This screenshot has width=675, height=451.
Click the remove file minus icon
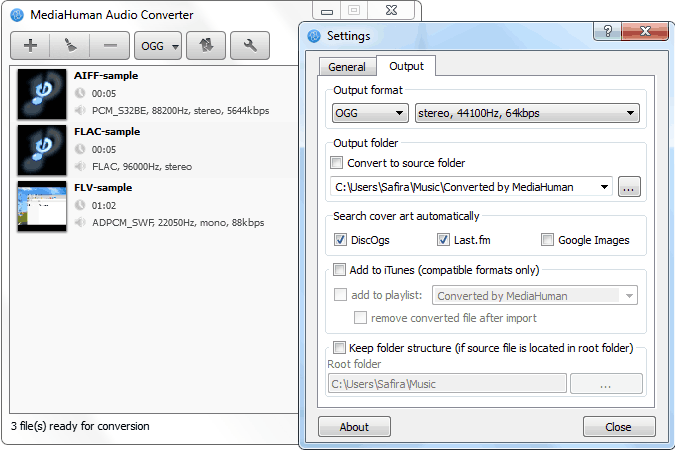coord(110,45)
